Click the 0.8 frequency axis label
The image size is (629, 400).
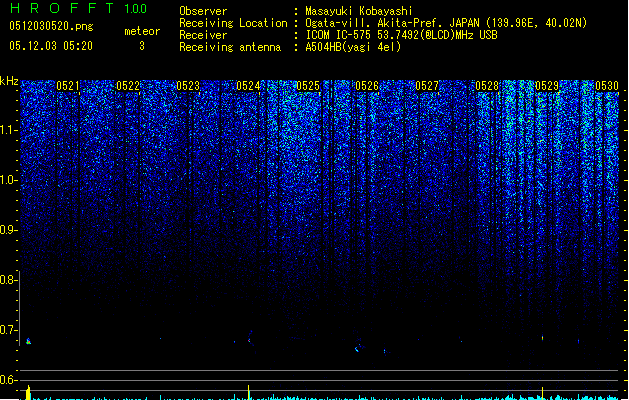click(x=7, y=280)
